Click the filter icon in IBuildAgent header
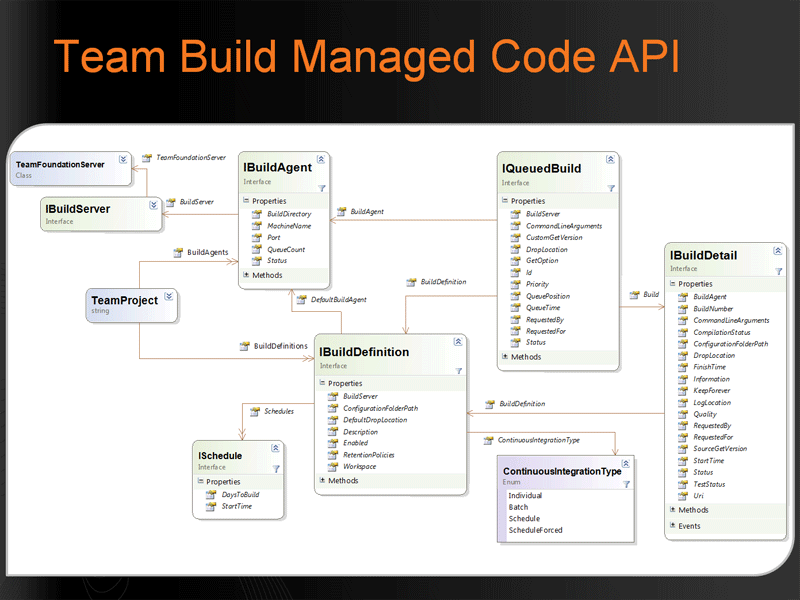800x600 pixels. coord(321,189)
